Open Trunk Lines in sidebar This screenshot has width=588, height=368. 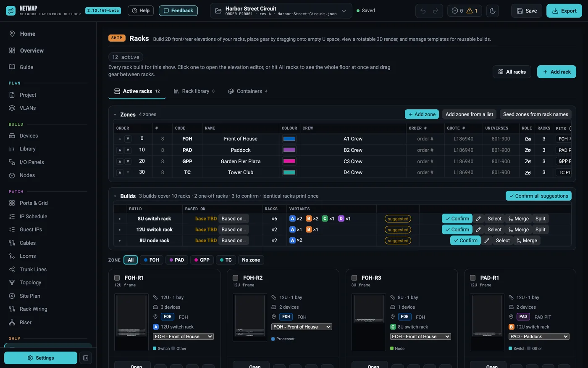[x=33, y=270]
